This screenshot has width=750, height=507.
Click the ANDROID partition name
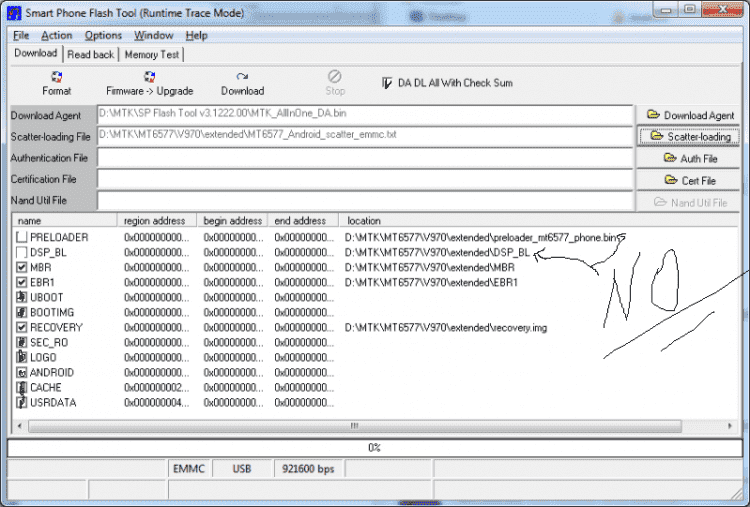tap(52, 373)
